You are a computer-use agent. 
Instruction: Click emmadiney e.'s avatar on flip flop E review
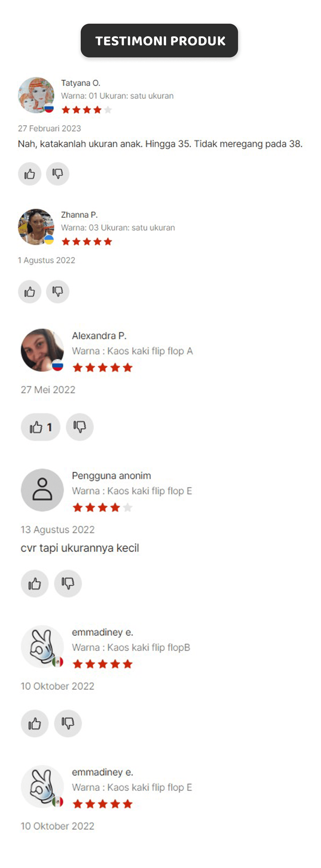click(x=42, y=786)
